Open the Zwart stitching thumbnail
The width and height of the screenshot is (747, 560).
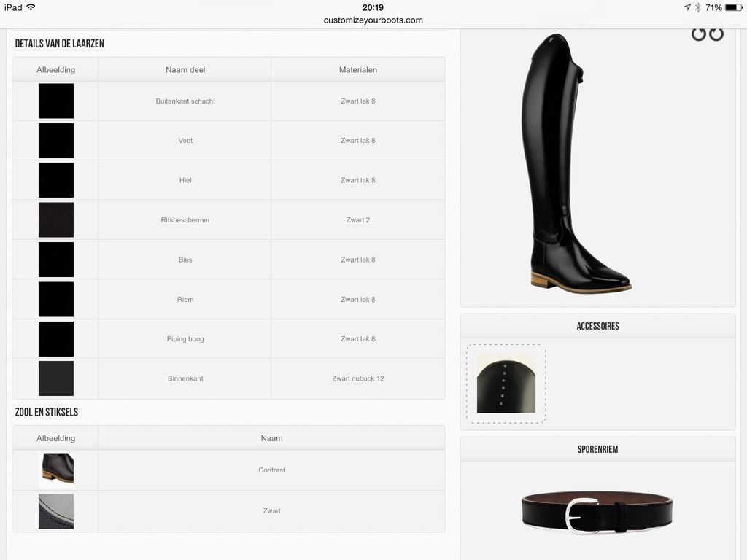56,511
